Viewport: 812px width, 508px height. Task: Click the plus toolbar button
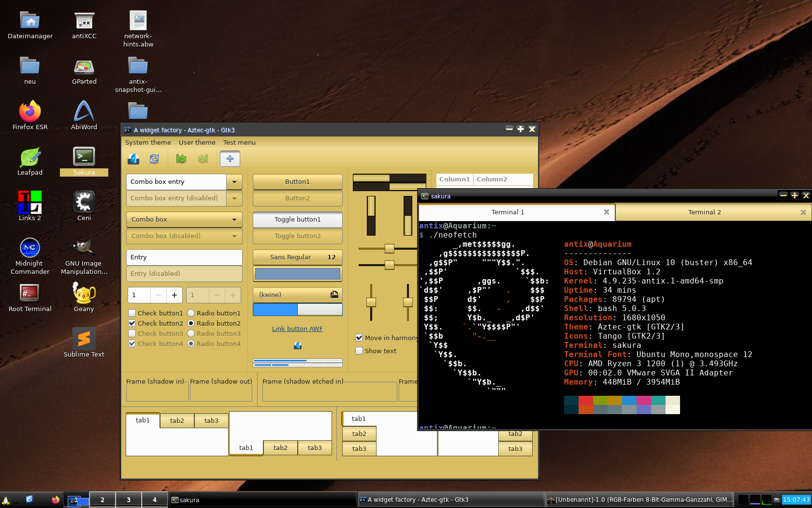click(x=230, y=159)
